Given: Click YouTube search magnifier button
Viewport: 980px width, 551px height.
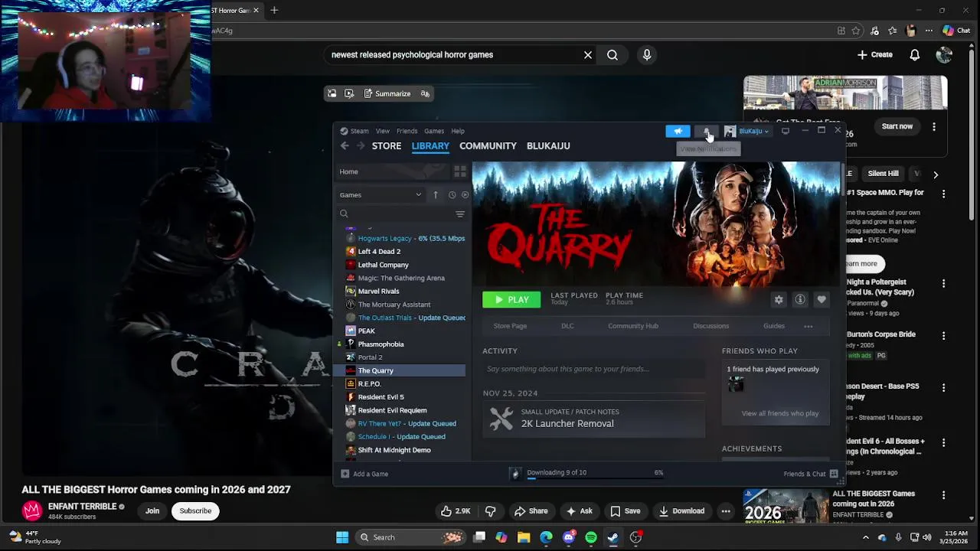Looking at the screenshot, I should tap(612, 55).
